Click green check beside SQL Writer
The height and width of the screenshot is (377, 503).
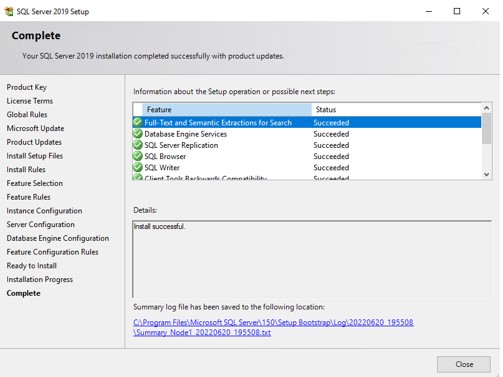[137, 167]
